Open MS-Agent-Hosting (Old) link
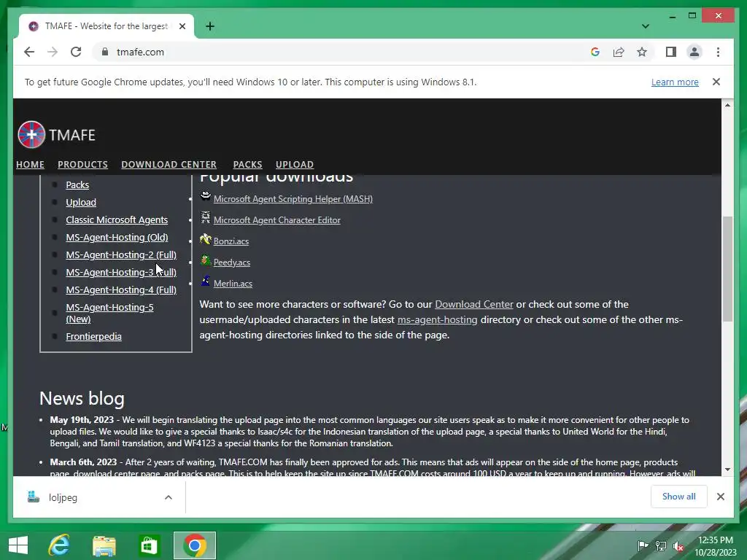 click(x=117, y=237)
